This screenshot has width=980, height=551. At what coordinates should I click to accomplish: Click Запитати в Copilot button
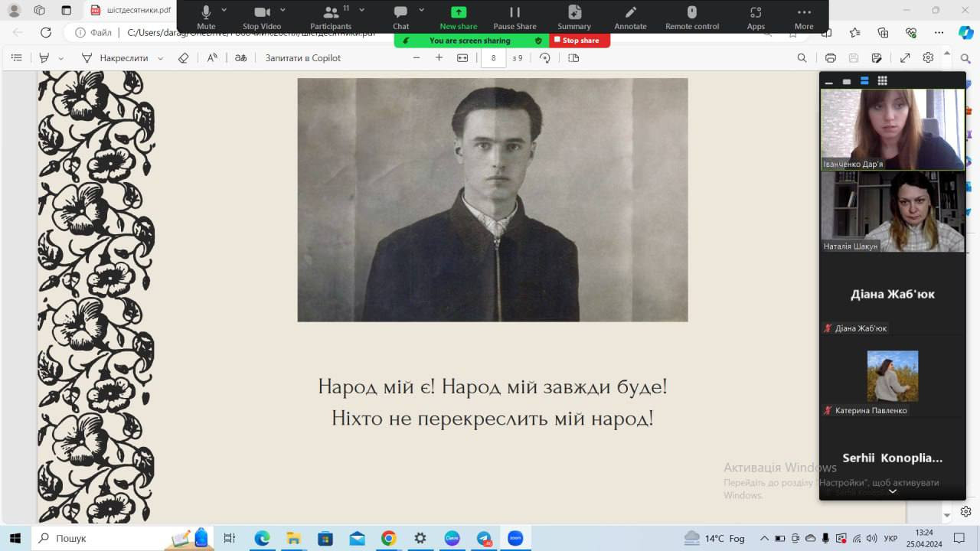(303, 58)
